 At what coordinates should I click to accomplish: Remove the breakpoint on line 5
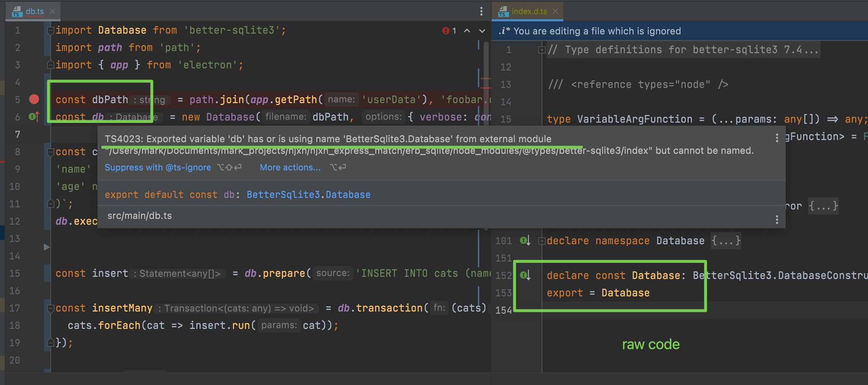34,99
